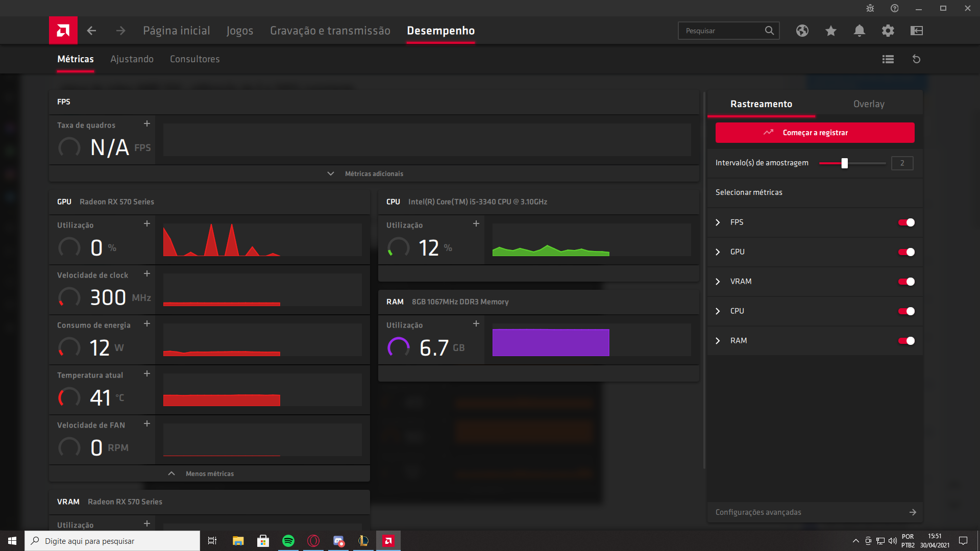Screen dimensions: 980x551
Task: Click the AMD logo home icon
Action: [63, 31]
